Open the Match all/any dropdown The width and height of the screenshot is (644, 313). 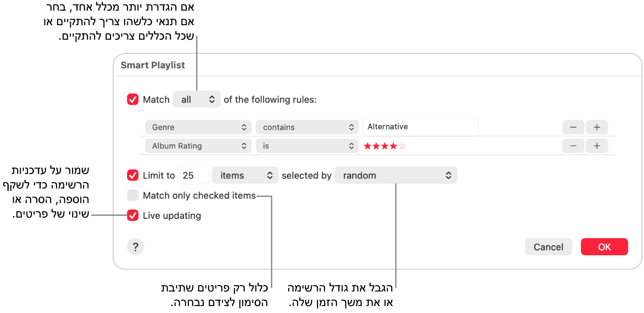coord(197,99)
